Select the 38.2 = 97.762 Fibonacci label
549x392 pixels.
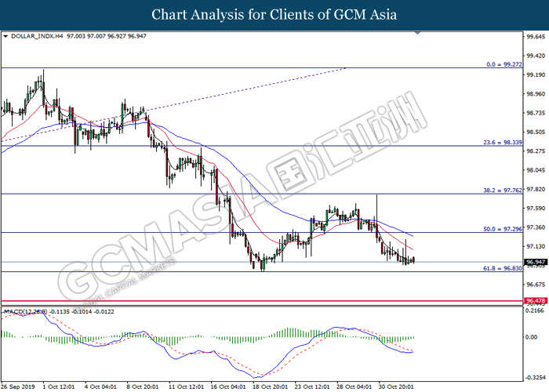(503, 191)
